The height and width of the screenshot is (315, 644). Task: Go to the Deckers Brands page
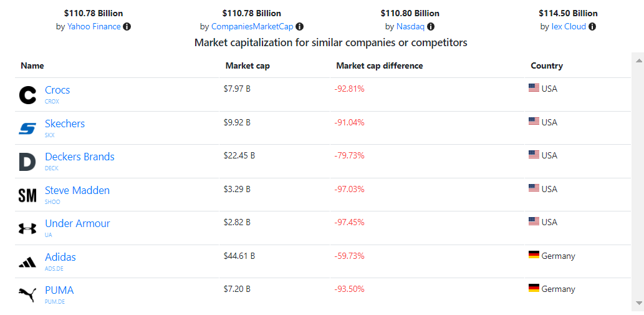click(80, 157)
